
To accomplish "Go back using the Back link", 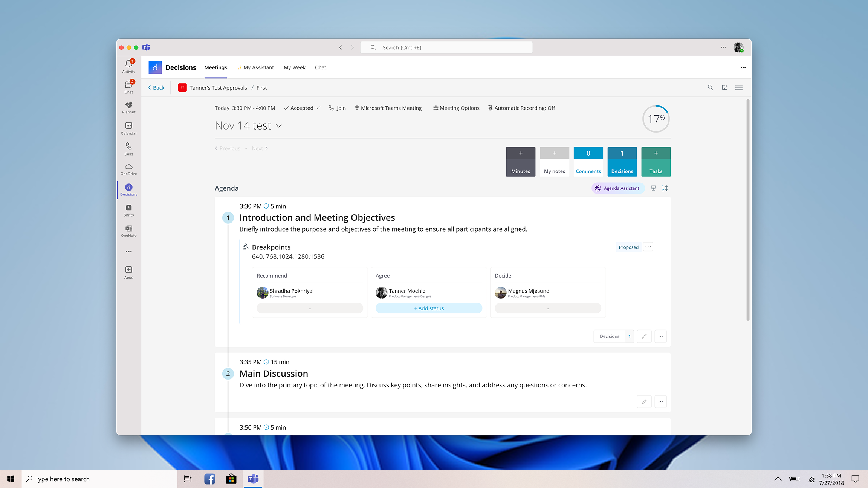I will click(156, 87).
